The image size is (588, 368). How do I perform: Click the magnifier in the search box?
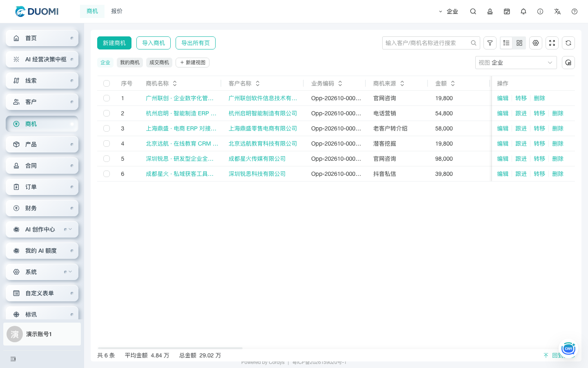(x=474, y=43)
